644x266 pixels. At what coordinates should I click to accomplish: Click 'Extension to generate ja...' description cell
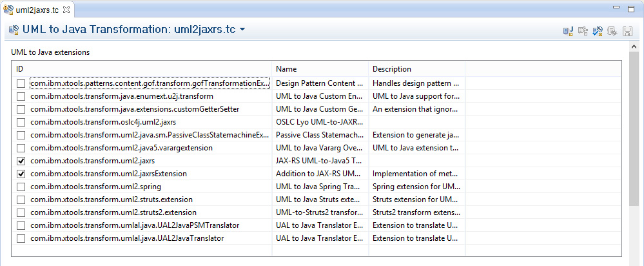tap(416, 135)
